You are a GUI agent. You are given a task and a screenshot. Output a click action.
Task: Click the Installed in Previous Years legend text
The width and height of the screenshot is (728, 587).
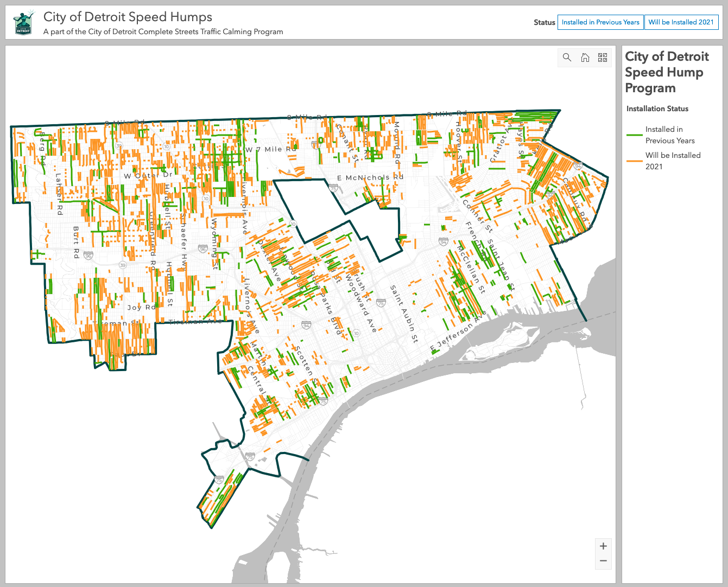tap(670, 135)
